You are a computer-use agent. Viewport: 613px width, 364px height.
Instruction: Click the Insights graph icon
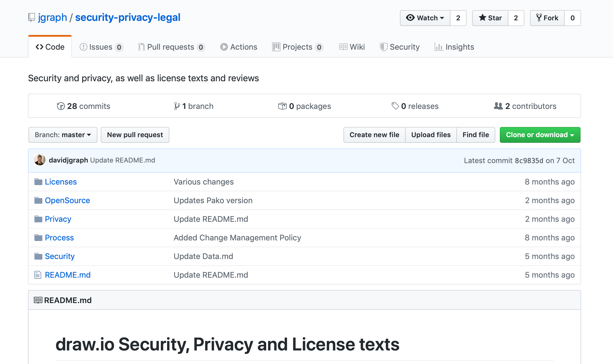pos(439,47)
